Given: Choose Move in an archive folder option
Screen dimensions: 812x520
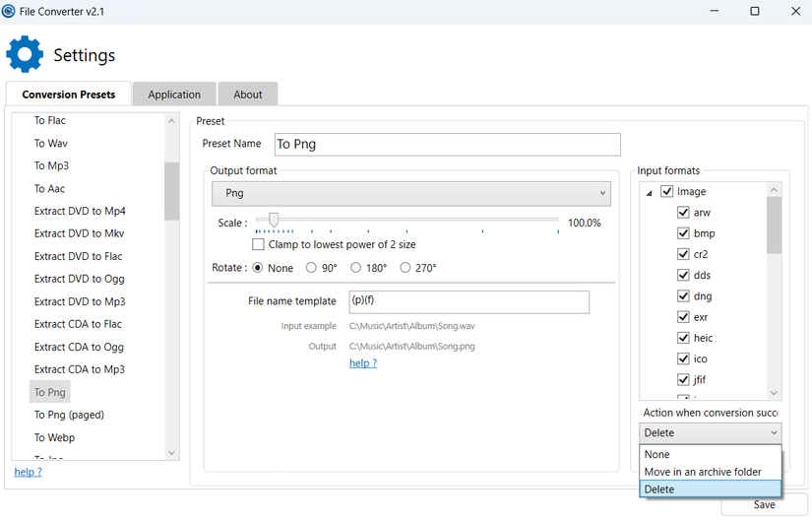Looking at the screenshot, I should click(x=703, y=472).
